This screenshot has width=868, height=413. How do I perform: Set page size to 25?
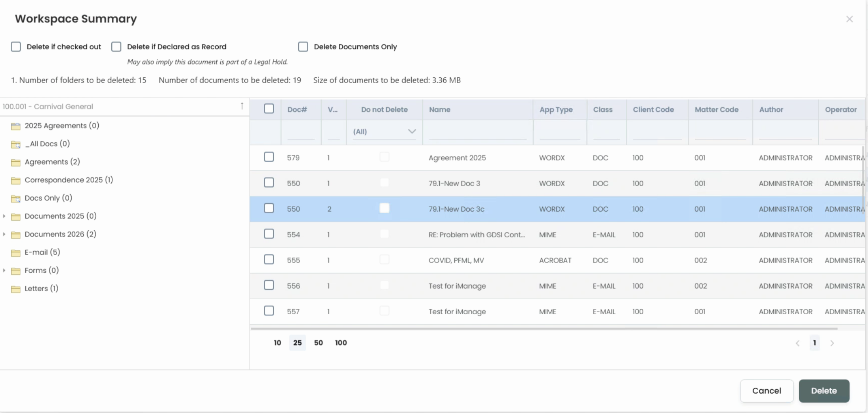(x=298, y=343)
